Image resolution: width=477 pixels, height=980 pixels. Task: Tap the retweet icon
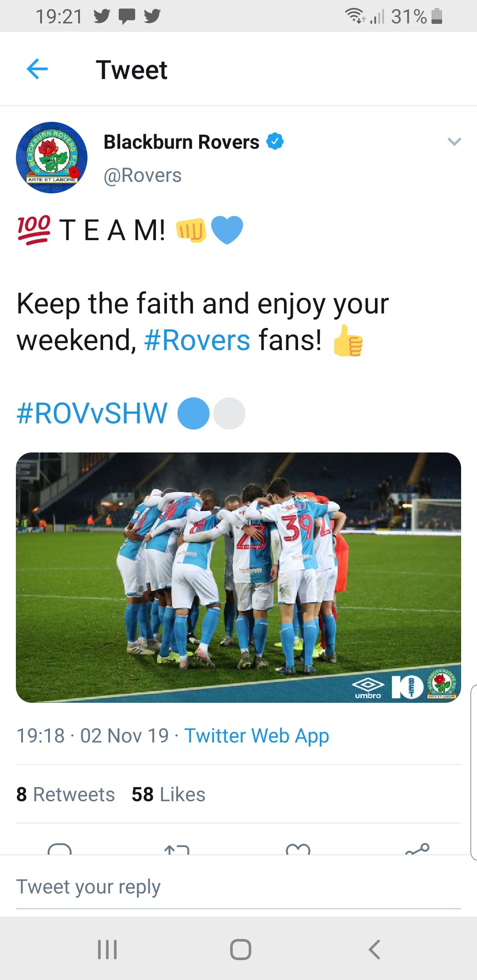tap(177, 849)
